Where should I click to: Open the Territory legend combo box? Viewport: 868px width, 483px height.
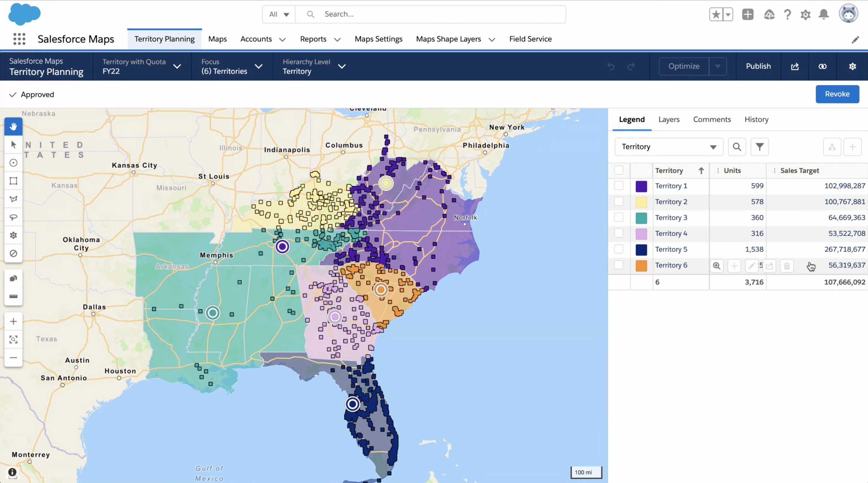click(x=669, y=147)
